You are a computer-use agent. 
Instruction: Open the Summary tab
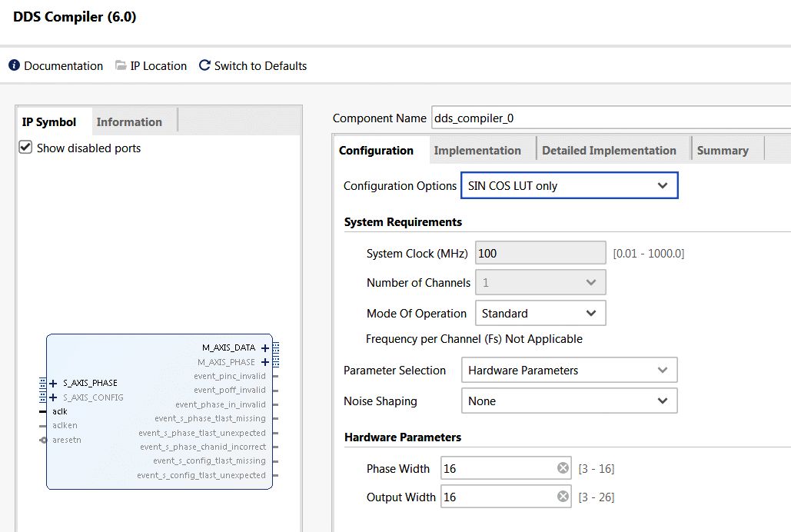[x=722, y=151]
